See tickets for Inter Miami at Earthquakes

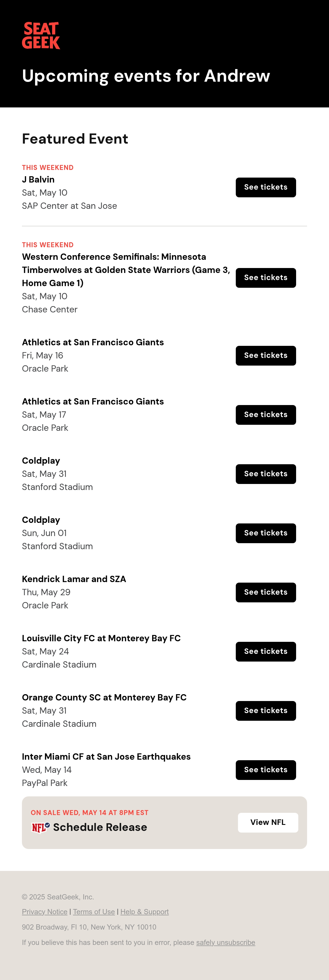266,770
